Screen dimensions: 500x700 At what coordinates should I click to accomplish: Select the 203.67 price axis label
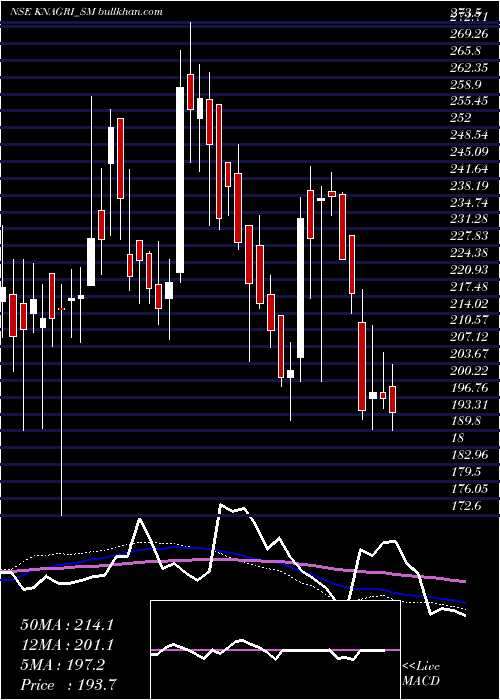click(468, 354)
